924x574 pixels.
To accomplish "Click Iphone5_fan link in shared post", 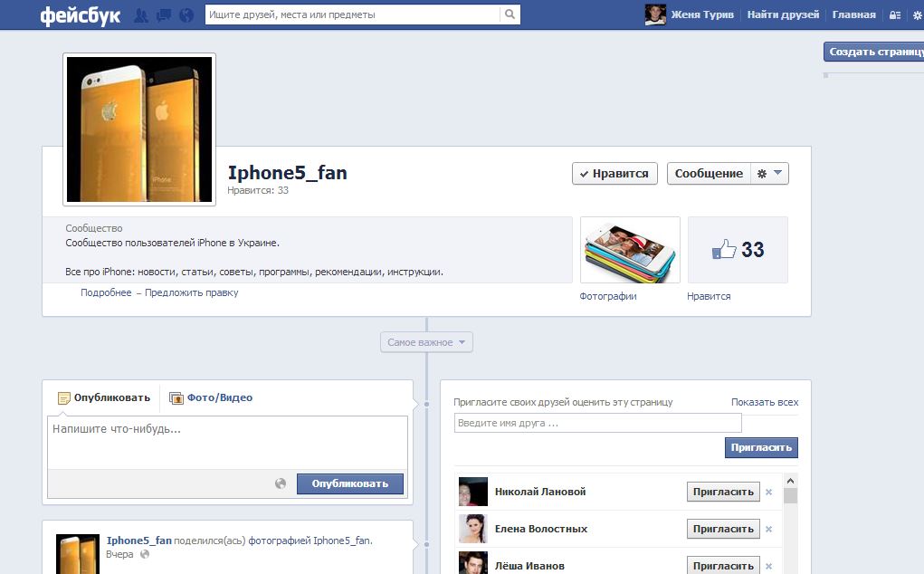I will pos(139,541).
